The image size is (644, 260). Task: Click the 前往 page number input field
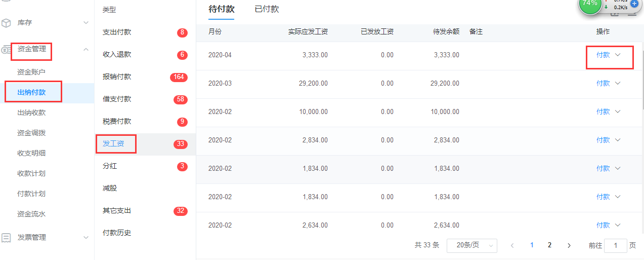(616, 245)
